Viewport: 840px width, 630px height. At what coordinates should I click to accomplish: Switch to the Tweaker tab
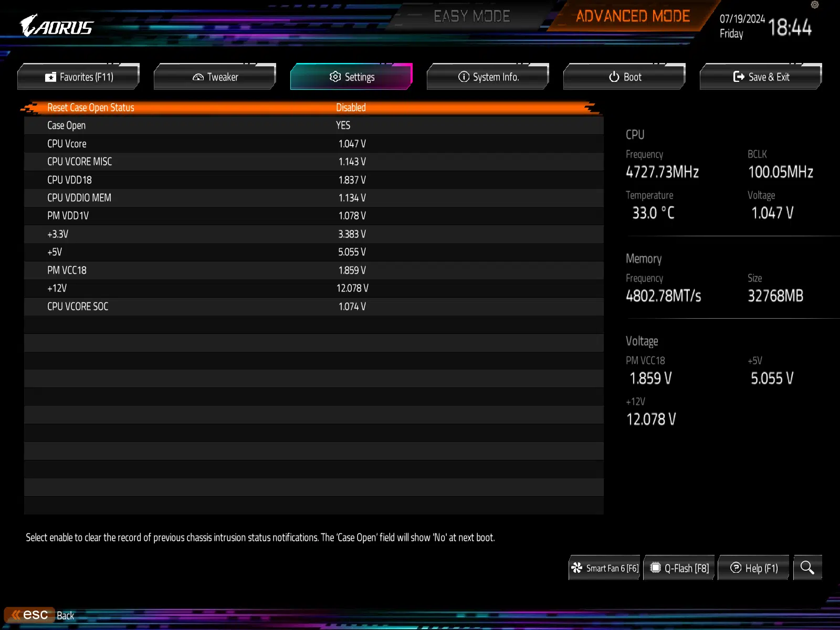pos(215,77)
